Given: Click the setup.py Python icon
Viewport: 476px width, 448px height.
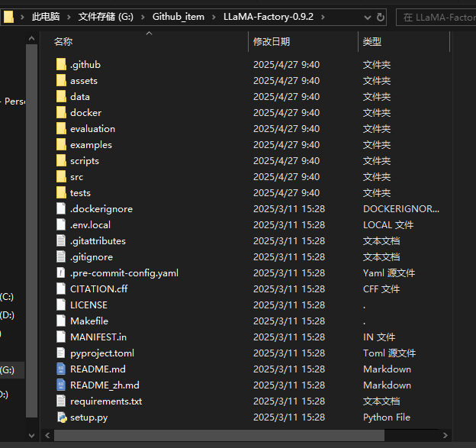Looking at the screenshot, I should click(62, 417).
